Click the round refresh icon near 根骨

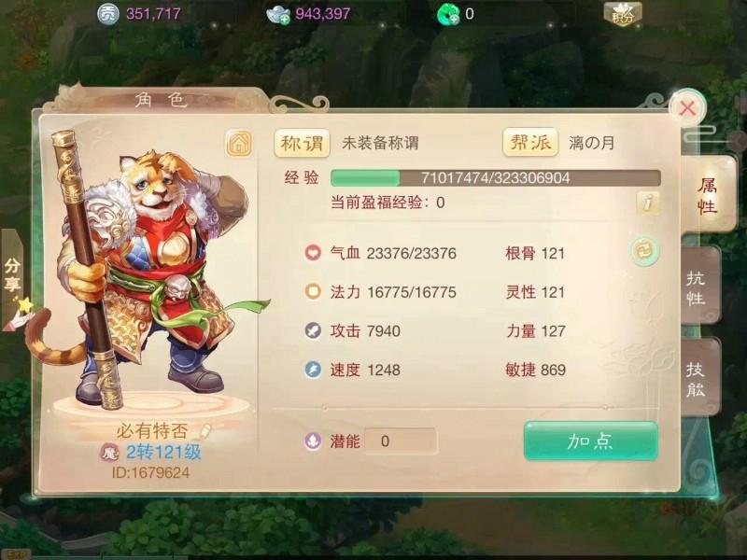(645, 250)
